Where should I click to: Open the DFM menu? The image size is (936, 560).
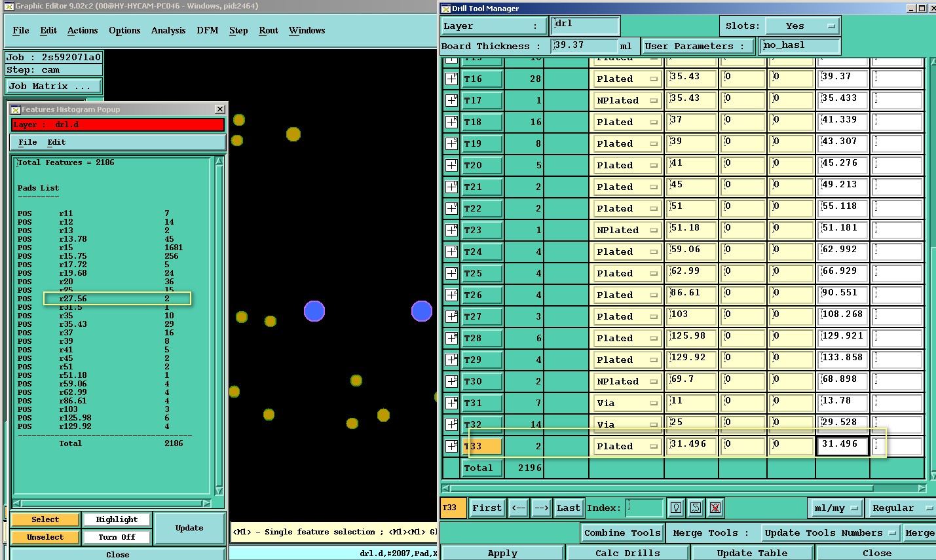click(x=208, y=30)
